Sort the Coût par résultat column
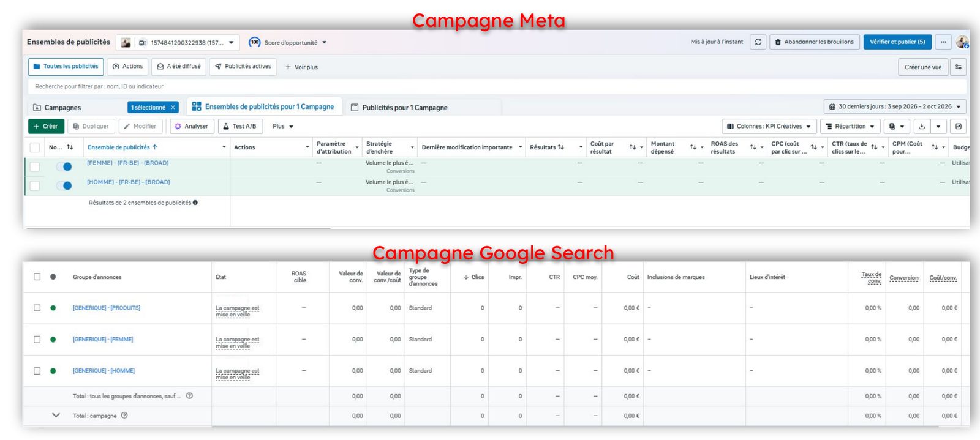Image resolution: width=980 pixels, height=440 pixels. 633,147
